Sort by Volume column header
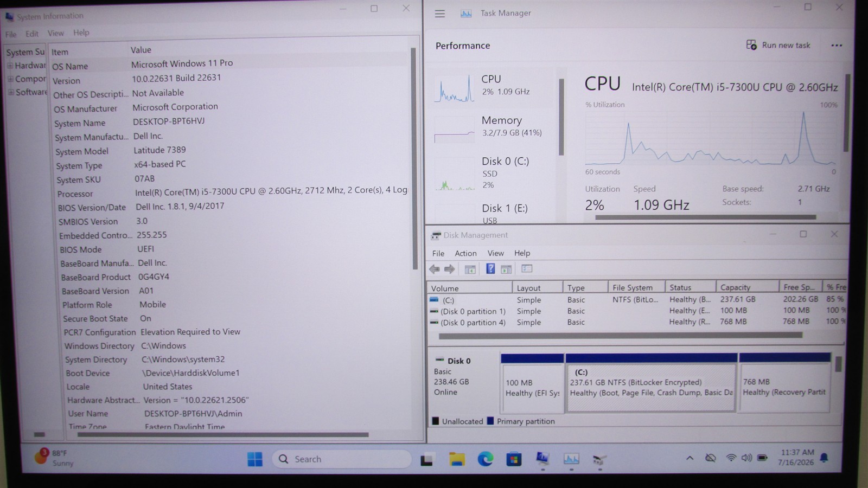 pyautogui.click(x=470, y=288)
